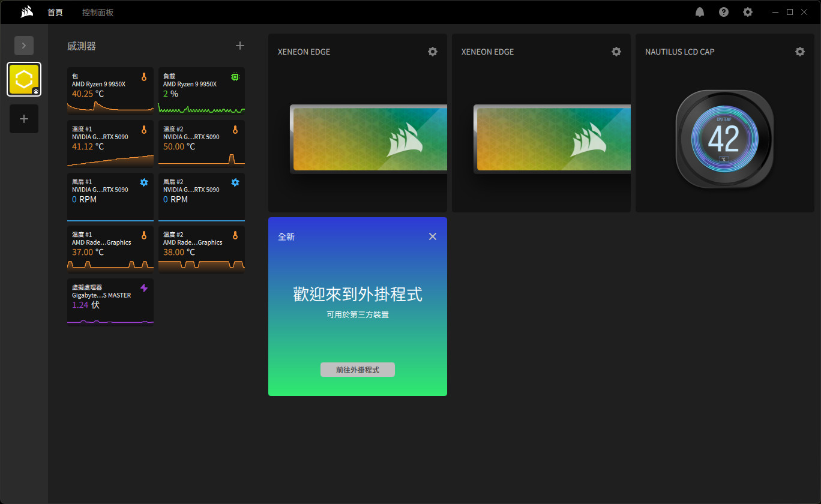The image size is (821, 504).
Task: Click the first XENEON EDGE device thumbnail
Action: (x=368, y=139)
